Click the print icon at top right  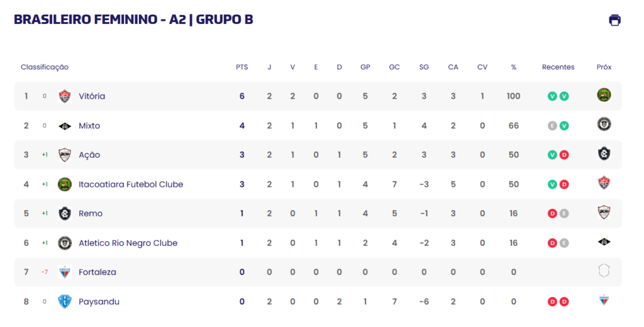click(614, 19)
